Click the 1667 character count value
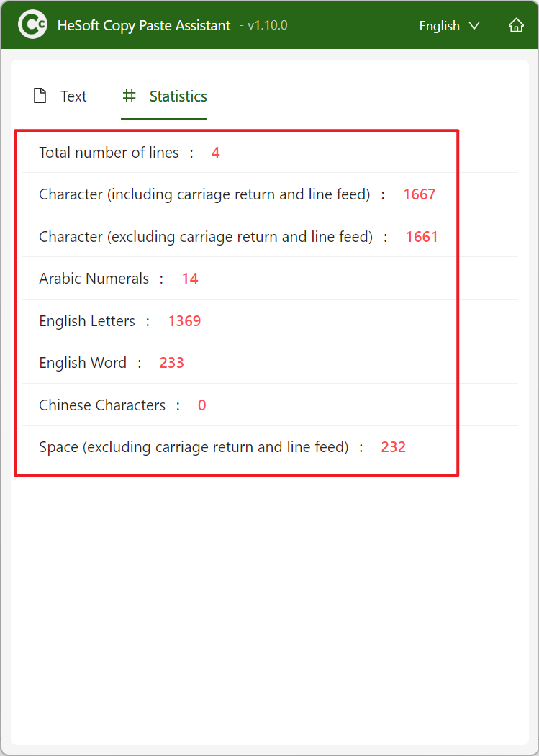Image resolution: width=539 pixels, height=756 pixels. (x=420, y=194)
